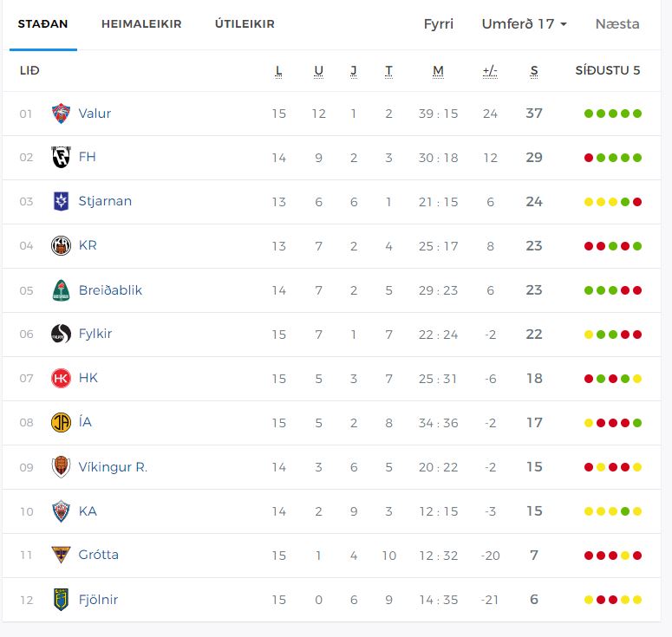Screen dimensions: 672x637
Task: Open the KA team link
Action: coord(88,511)
